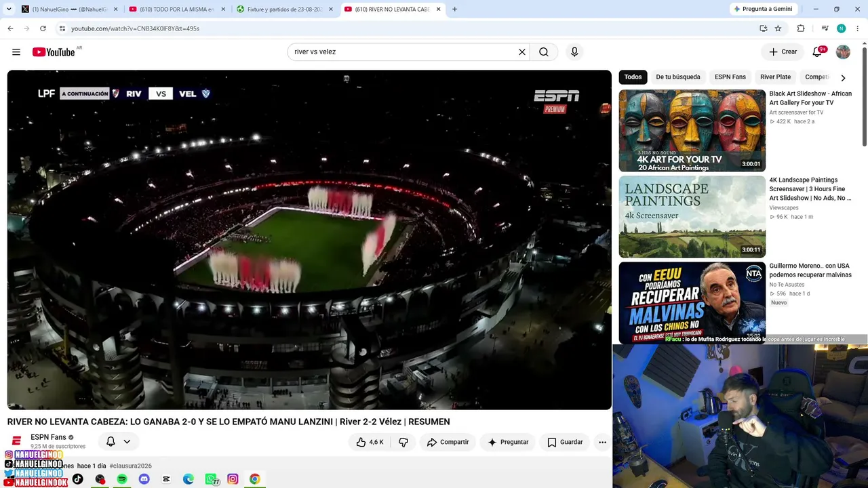This screenshot has height=488, width=868.
Task: Click the Viewscapes channel name
Action: coord(784,208)
